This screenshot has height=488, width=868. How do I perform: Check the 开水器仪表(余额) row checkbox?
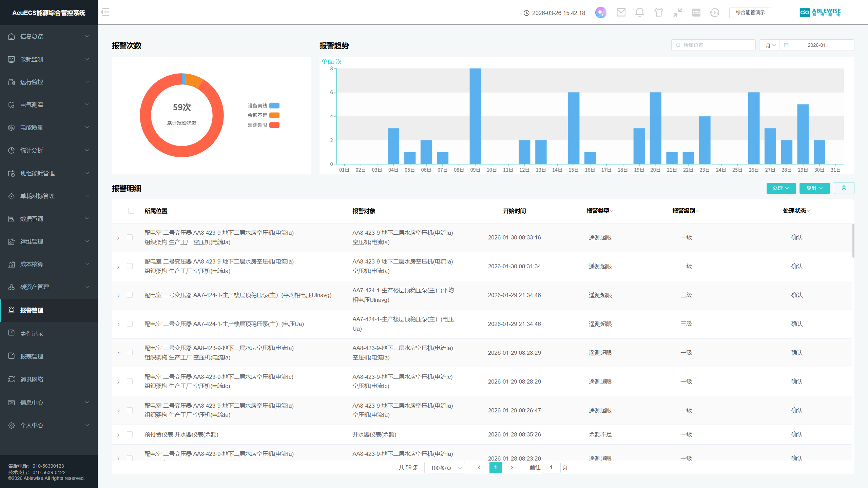click(x=130, y=434)
